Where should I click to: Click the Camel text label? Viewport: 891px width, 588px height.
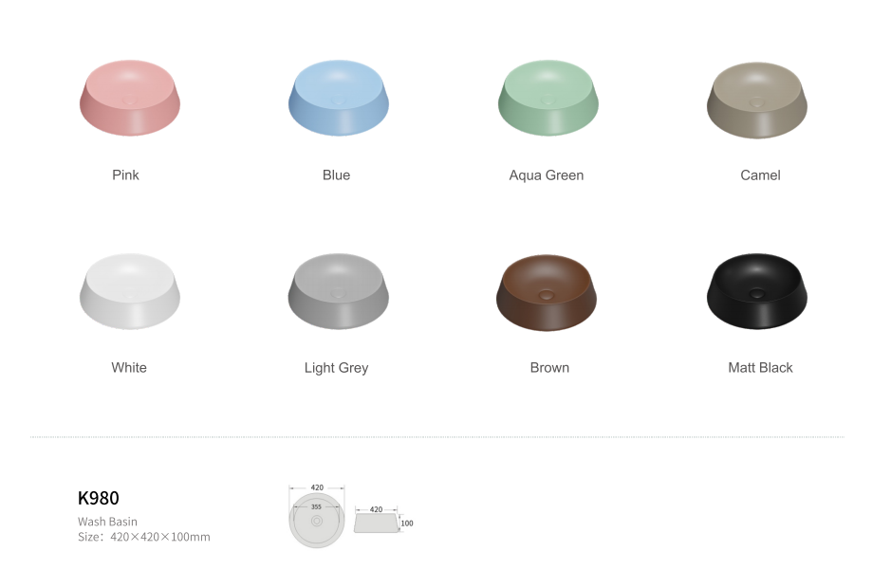click(x=760, y=175)
